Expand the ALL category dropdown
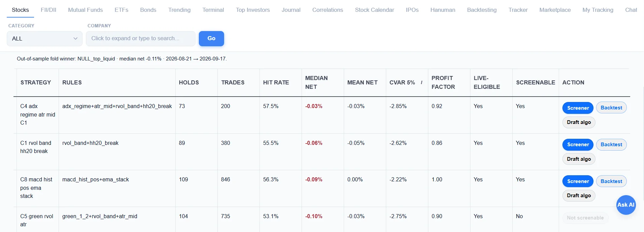This screenshot has width=644, height=232. pyautogui.click(x=44, y=38)
